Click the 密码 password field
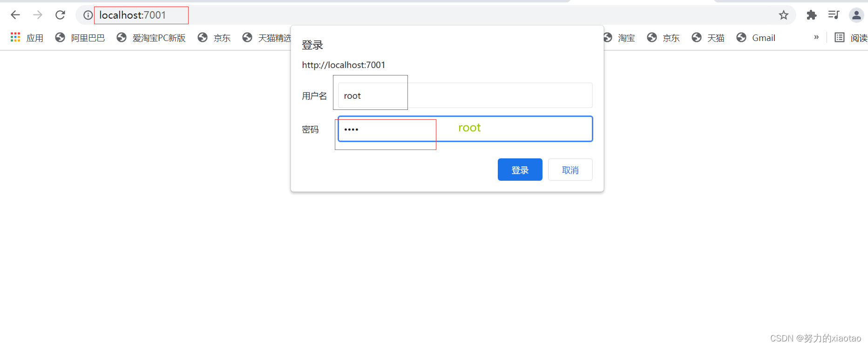 465,129
